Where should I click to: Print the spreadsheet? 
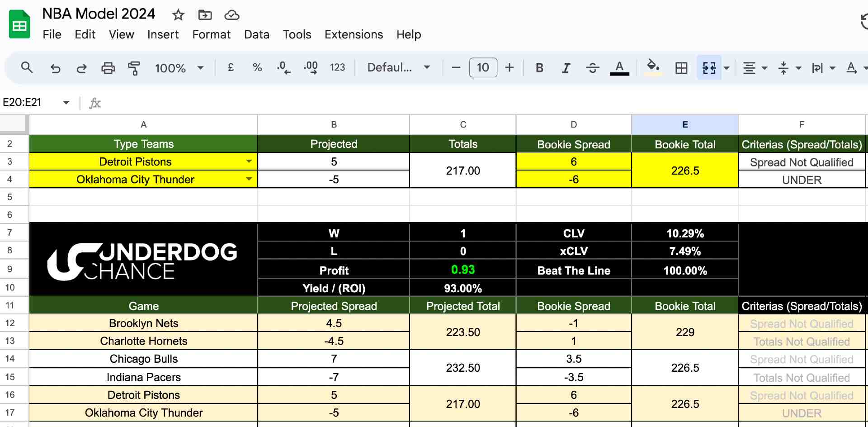click(x=108, y=68)
